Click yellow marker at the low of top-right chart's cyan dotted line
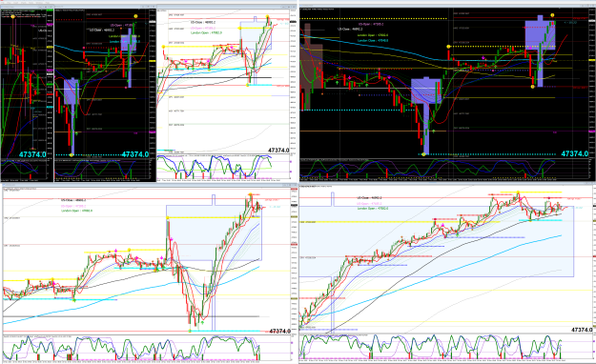 tap(424, 154)
